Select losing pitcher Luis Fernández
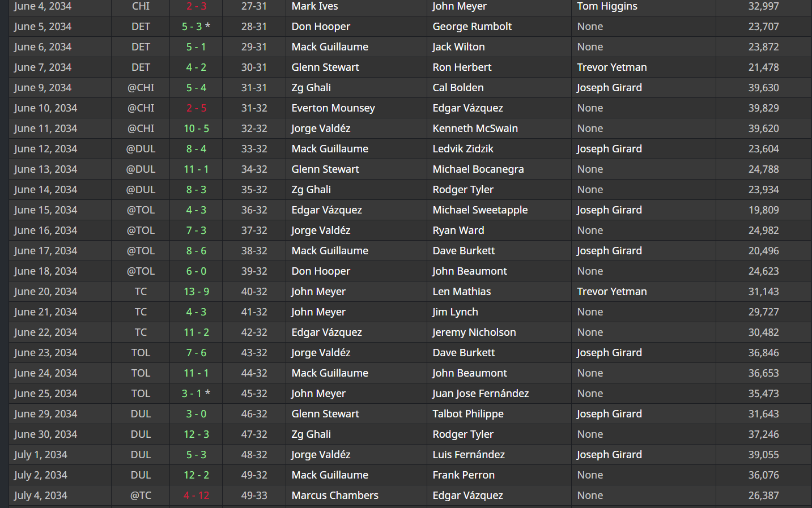Viewport: 812px width, 508px height. (469, 455)
